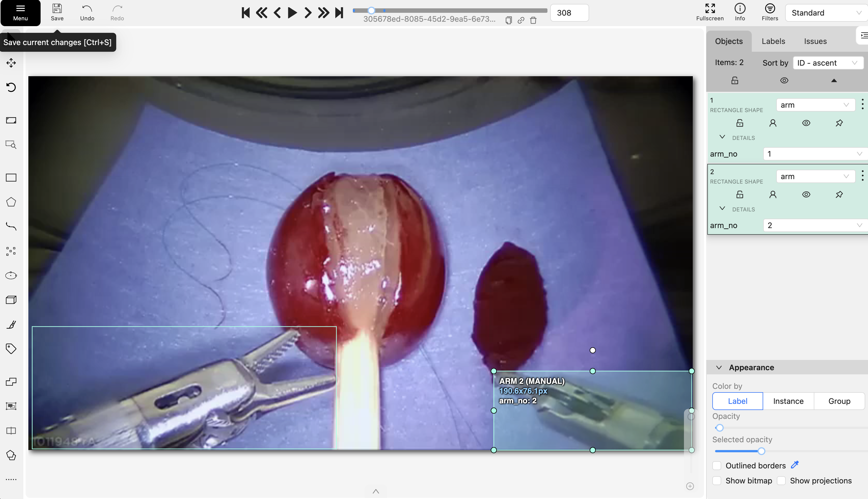This screenshot has width=868, height=499.
Task: Lock all objects in list header
Action: pos(735,81)
